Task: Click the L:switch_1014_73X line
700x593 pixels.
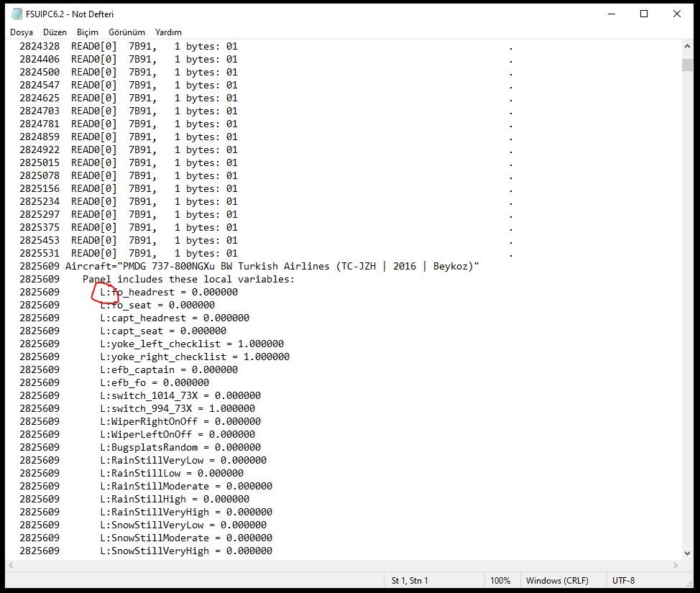Action: [140, 395]
